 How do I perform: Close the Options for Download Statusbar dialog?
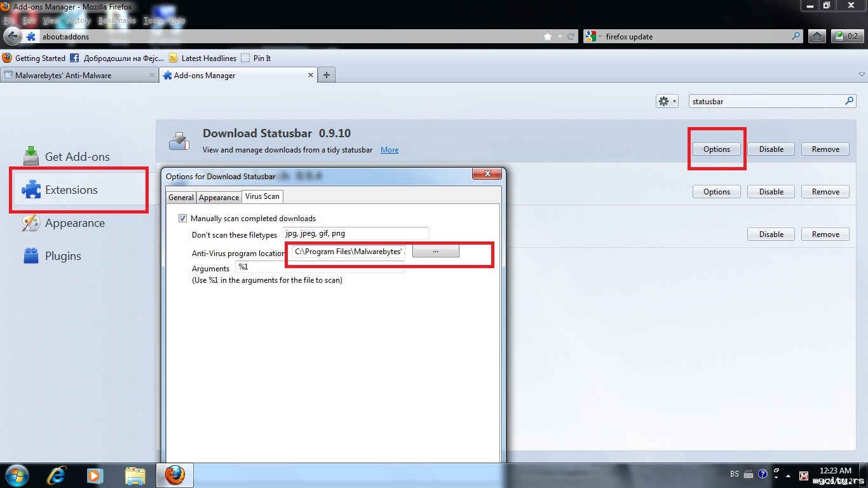coord(487,173)
